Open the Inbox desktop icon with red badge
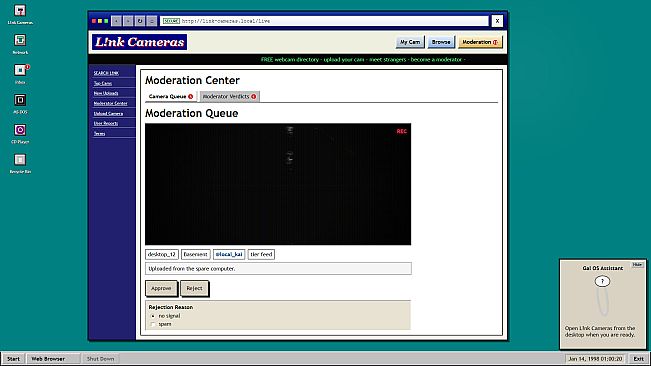651x366 pixels. [x=20, y=73]
